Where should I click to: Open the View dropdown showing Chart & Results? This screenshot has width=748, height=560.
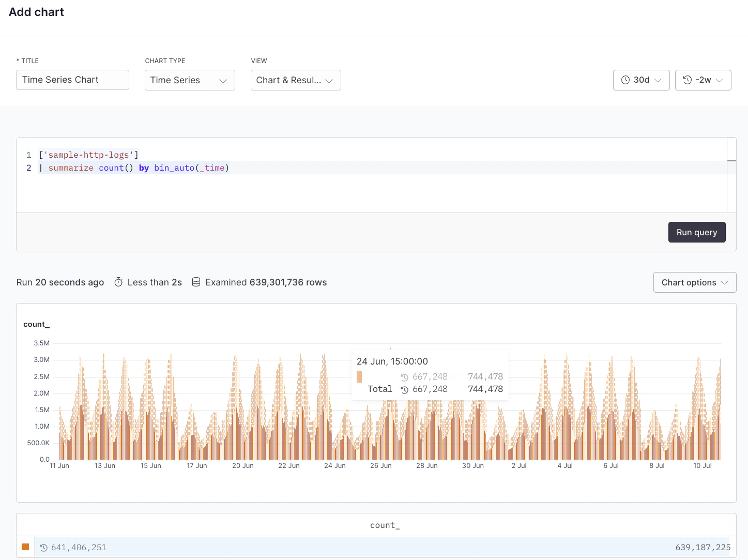[295, 80]
